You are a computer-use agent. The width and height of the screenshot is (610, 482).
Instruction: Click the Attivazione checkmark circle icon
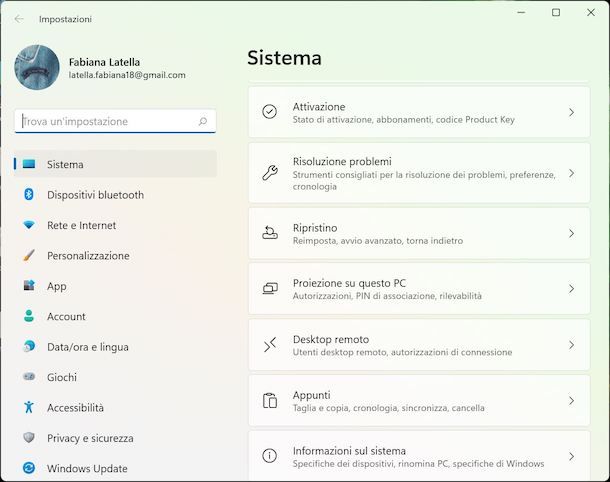pyautogui.click(x=269, y=112)
